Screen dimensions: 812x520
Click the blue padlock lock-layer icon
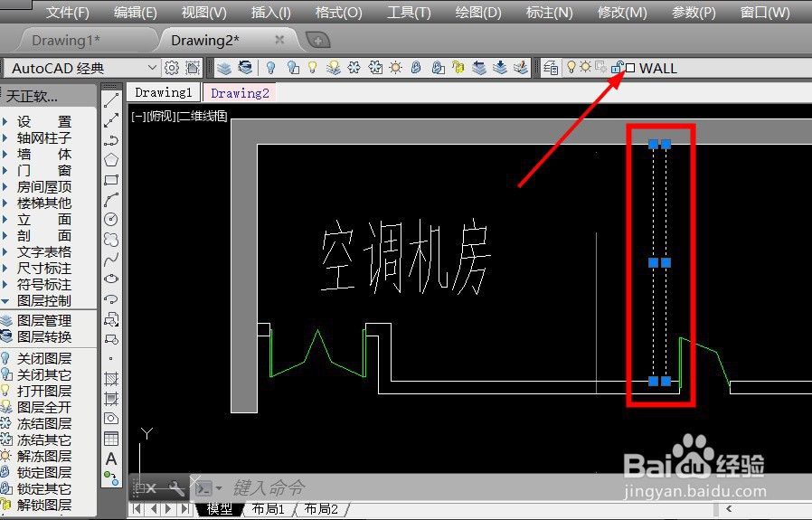pos(416,68)
